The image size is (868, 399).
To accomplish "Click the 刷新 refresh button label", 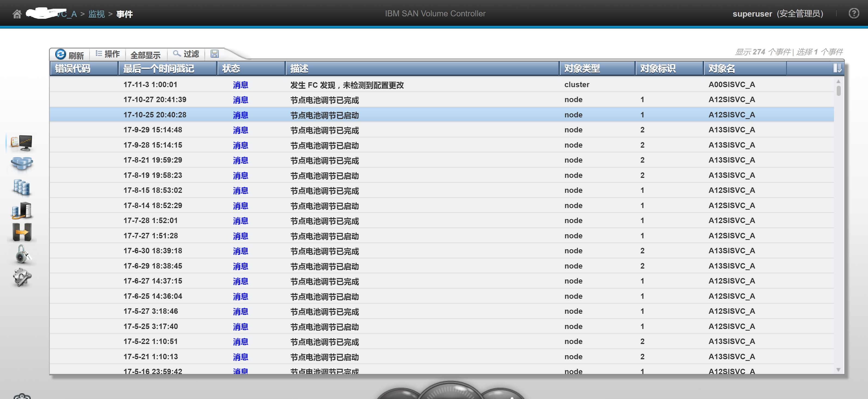I will pyautogui.click(x=76, y=55).
